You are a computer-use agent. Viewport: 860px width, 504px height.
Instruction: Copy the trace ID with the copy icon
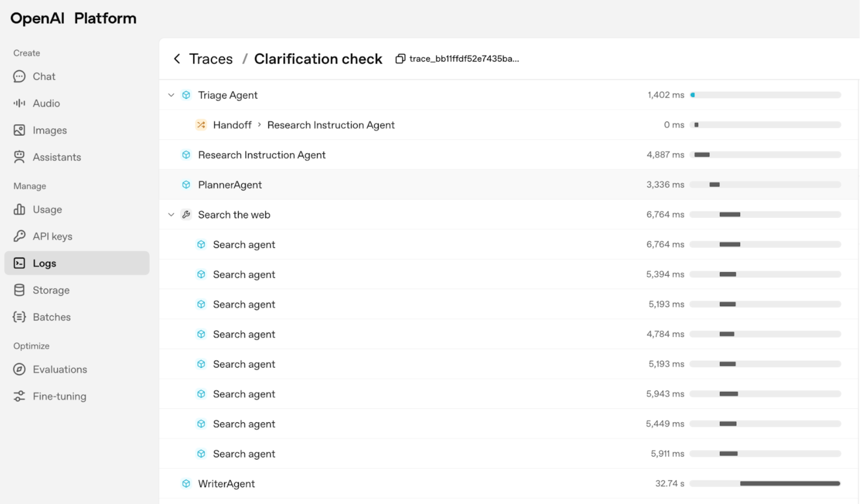400,59
